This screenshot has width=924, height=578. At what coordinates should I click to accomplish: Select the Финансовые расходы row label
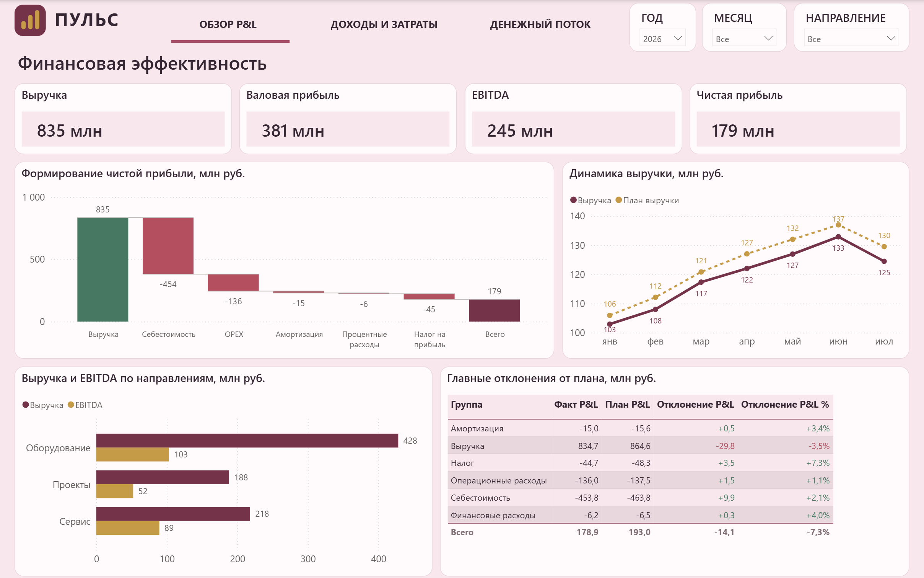click(x=493, y=516)
